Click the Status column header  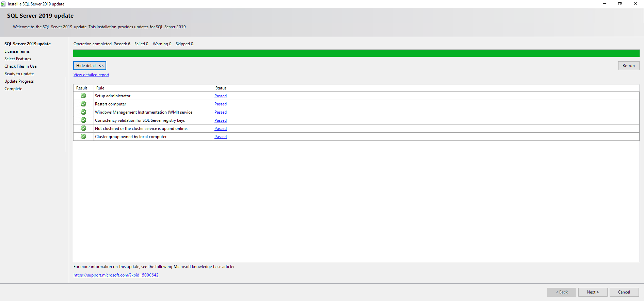click(x=426, y=88)
